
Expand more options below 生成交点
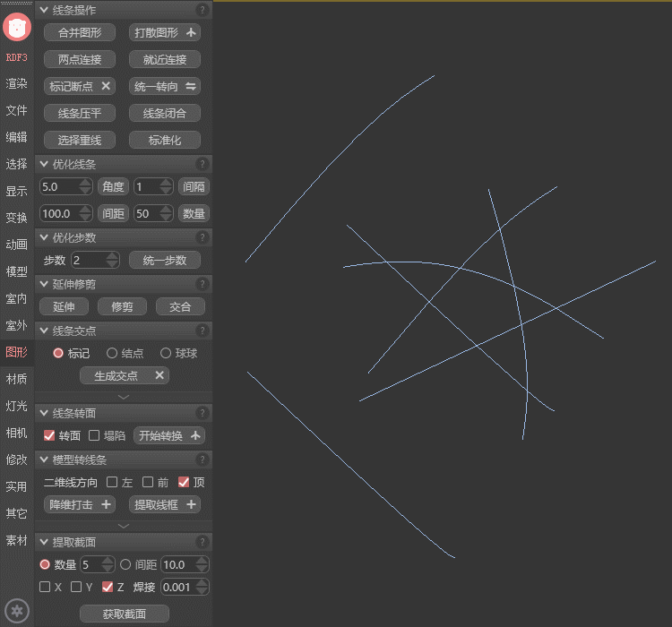coord(124,398)
